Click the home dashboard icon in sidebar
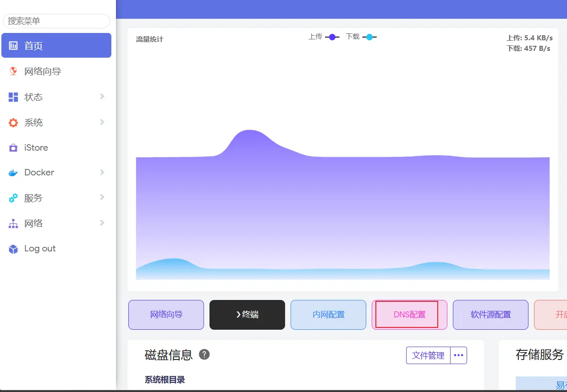The width and height of the screenshot is (567, 392). [x=13, y=46]
